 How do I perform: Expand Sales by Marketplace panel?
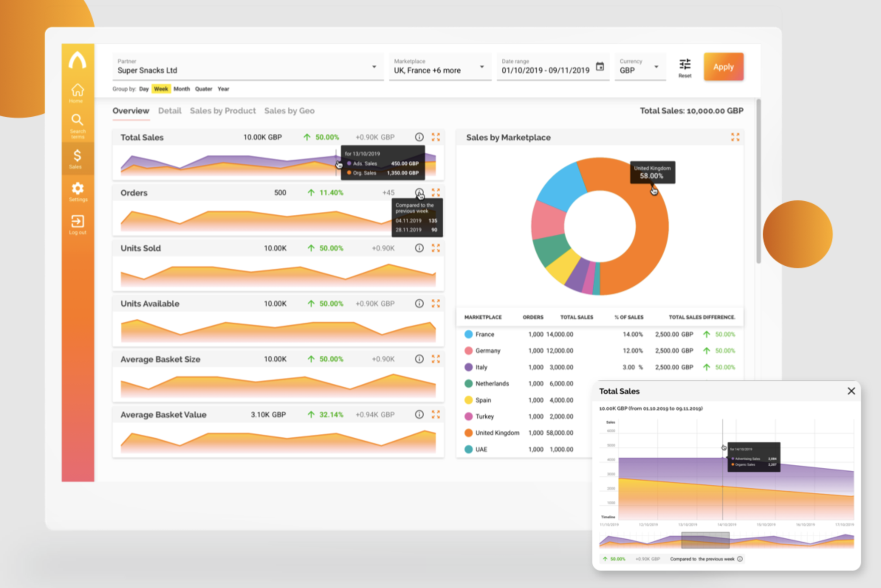pyautogui.click(x=735, y=137)
